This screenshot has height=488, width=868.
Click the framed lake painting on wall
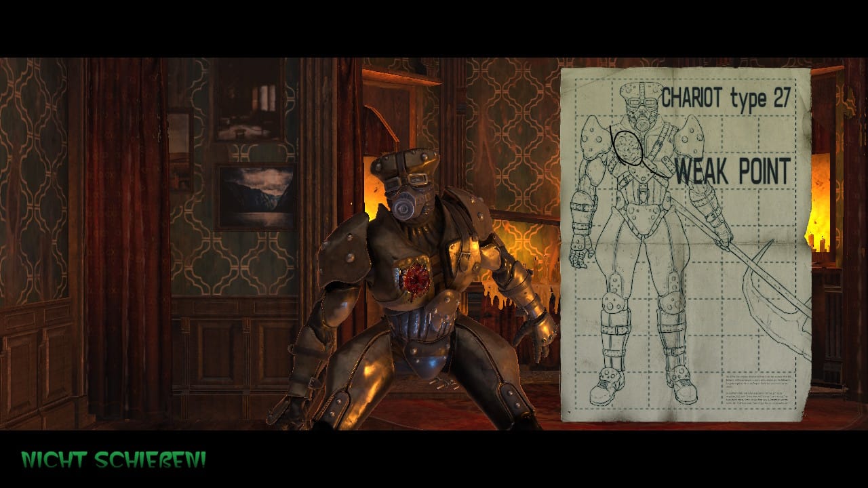256,197
